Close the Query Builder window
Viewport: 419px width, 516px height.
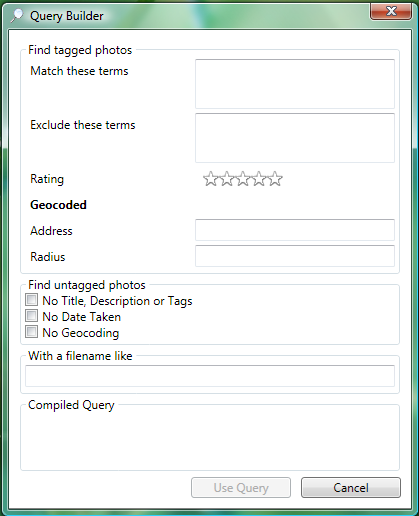[391, 11]
